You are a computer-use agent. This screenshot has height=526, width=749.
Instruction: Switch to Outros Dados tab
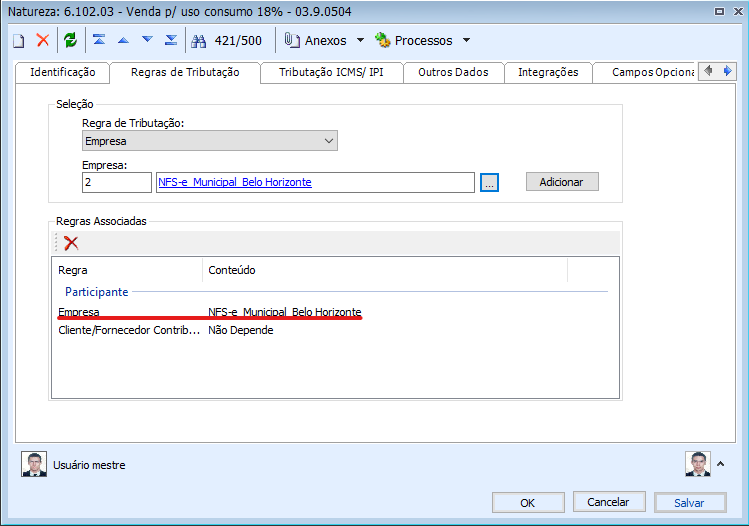point(453,72)
